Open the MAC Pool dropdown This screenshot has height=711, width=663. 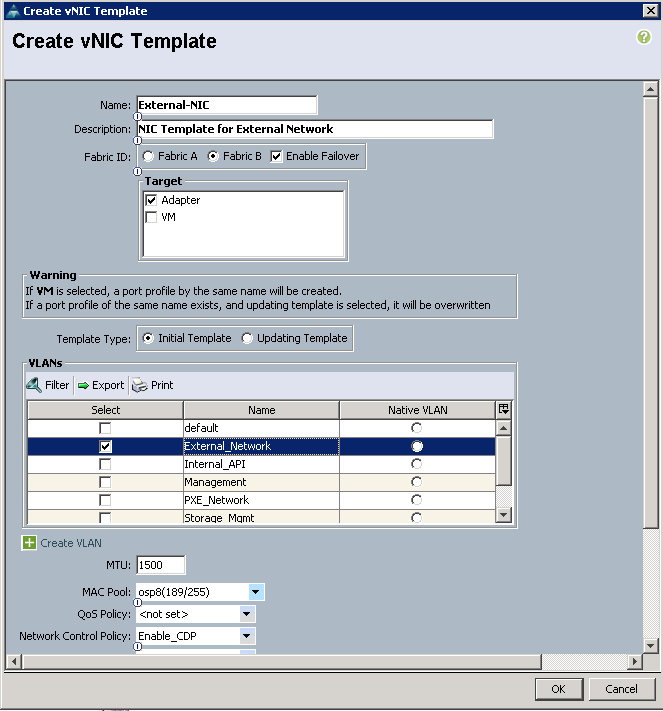256,592
